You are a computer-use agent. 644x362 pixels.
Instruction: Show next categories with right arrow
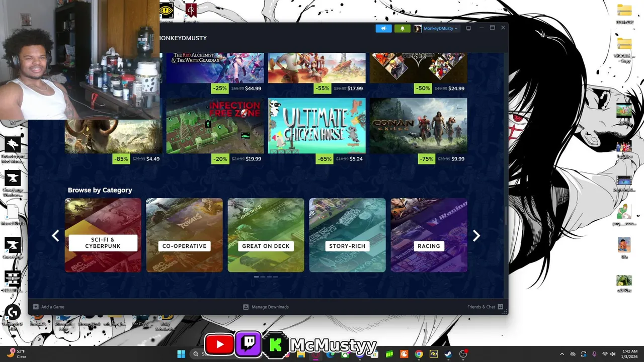tap(476, 235)
